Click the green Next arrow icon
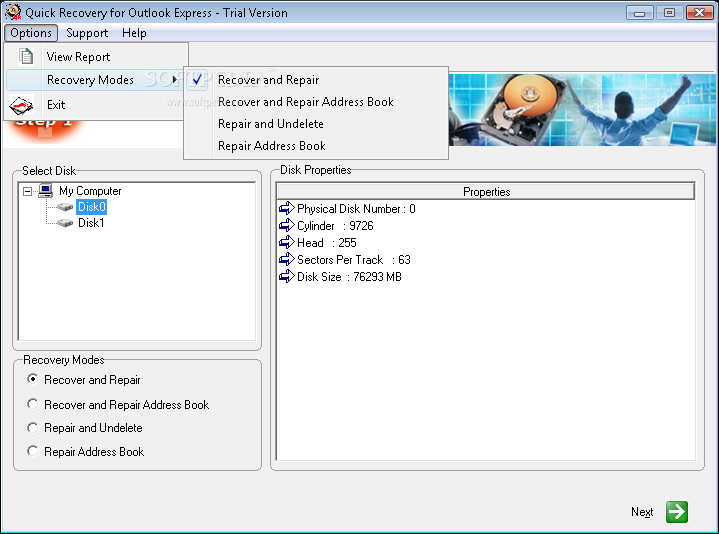The height and width of the screenshot is (534, 719). coord(677,512)
